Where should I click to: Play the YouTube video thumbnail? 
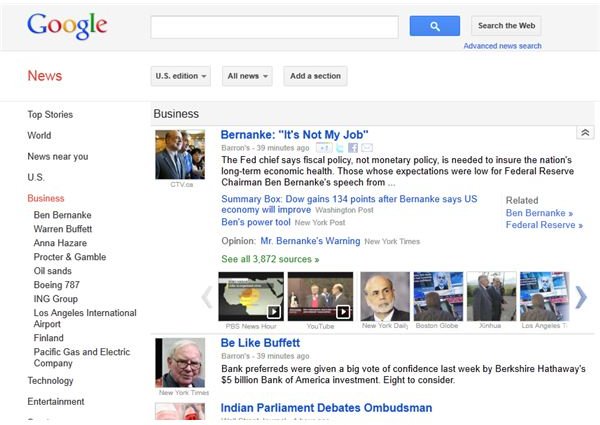320,296
